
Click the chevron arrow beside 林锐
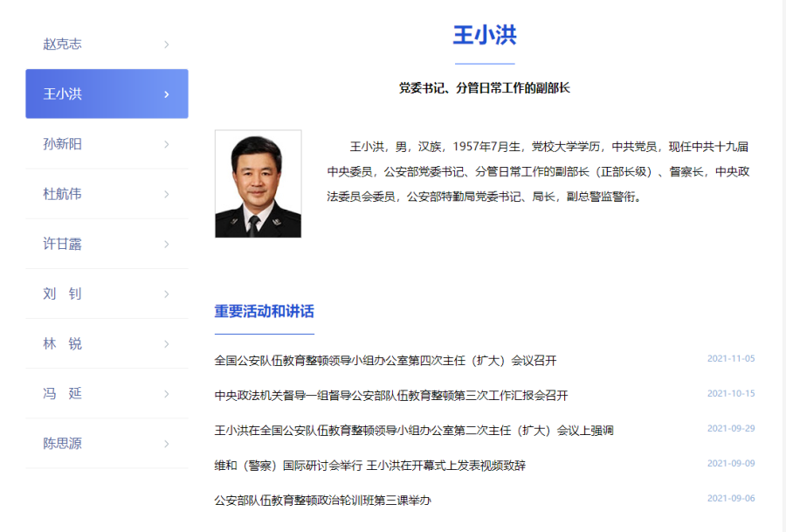(166, 344)
